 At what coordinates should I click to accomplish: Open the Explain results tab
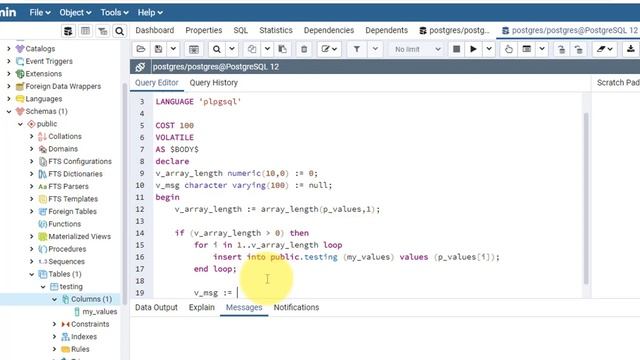[x=202, y=307]
